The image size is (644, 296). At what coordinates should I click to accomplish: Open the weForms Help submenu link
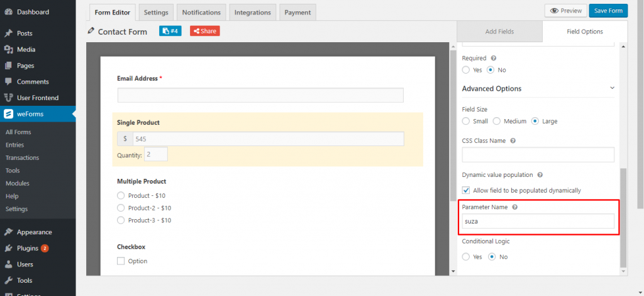click(x=12, y=196)
